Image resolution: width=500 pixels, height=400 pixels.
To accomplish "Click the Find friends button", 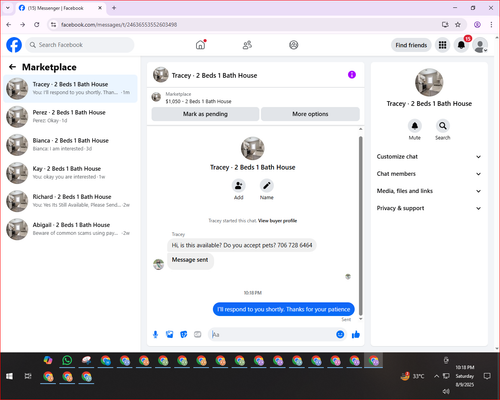I will pos(411,45).
